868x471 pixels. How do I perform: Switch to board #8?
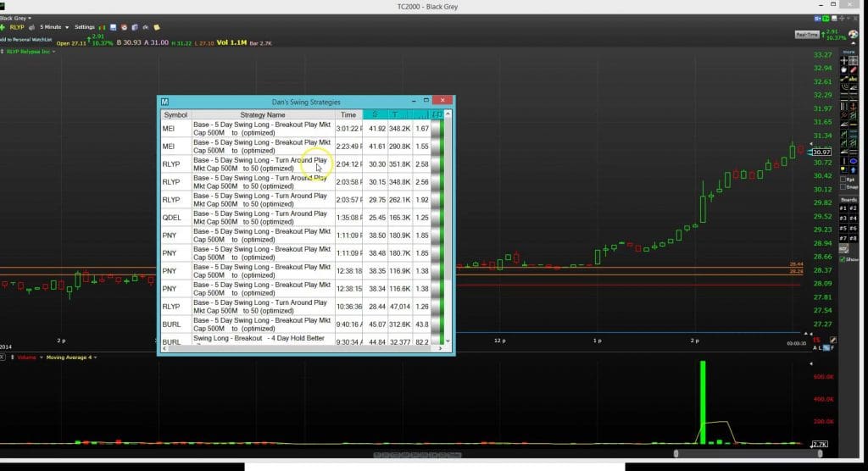pyautogui.click(x=853, y=238)
